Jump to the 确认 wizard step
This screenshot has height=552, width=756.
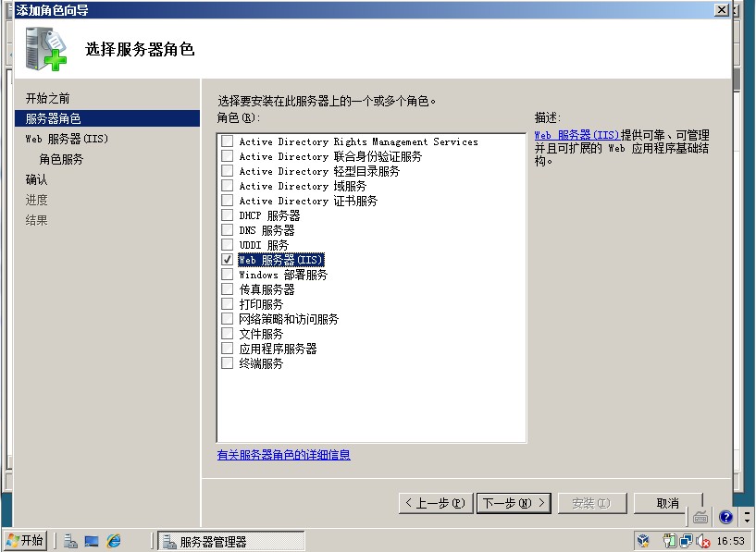coord(37,179)
